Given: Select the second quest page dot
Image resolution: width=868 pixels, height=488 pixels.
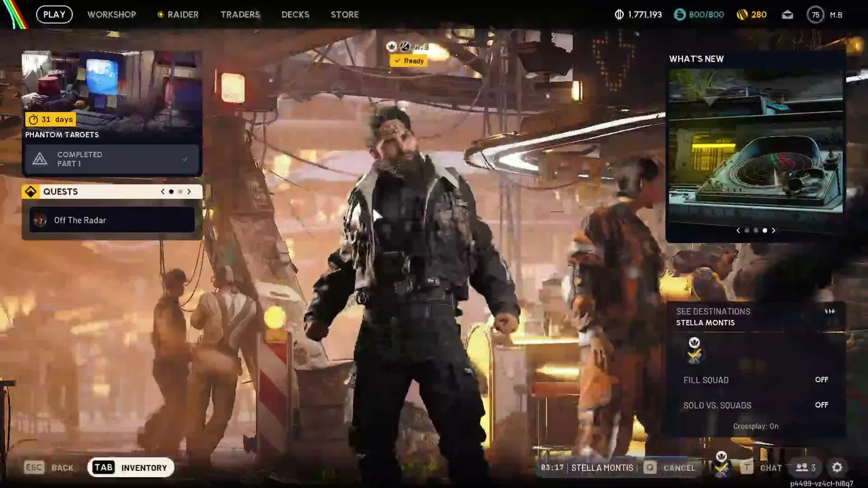Looking at the screenshot, I should (x=180, y=192).
